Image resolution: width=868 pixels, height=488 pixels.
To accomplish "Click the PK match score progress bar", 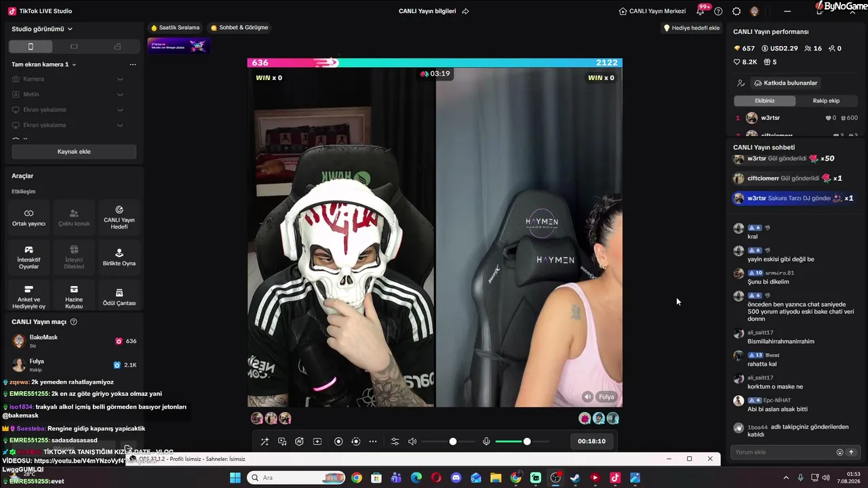I will [435, 62].
